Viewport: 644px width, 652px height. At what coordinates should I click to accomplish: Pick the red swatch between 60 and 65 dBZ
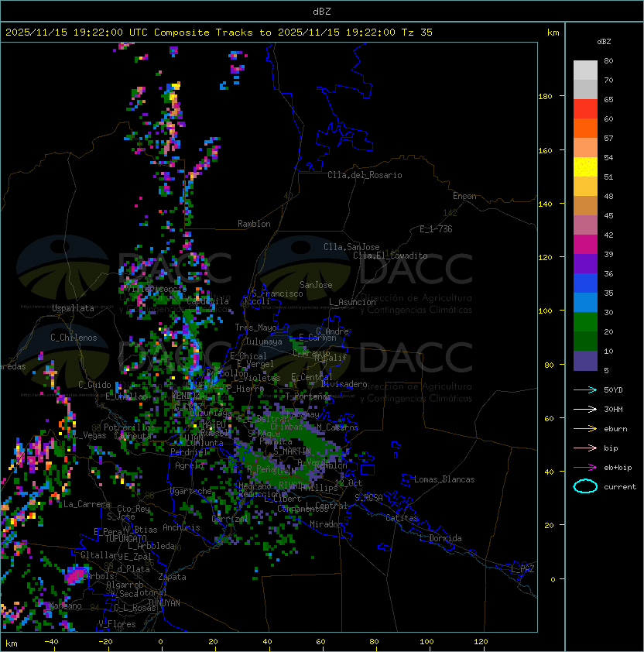(x=585, y=109)
